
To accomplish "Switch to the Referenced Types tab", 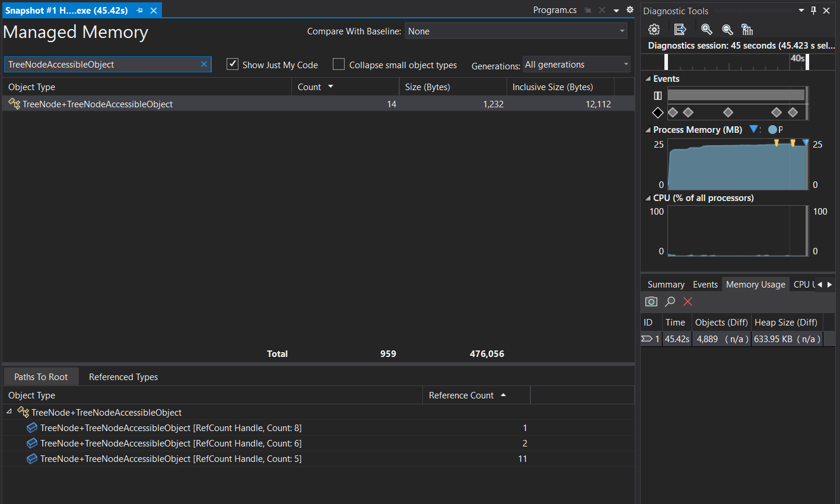I will point(123,377).
